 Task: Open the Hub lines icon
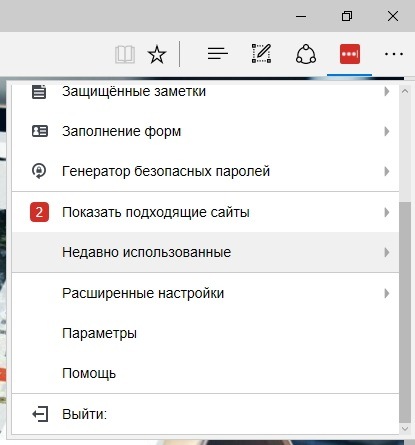click(218, 54)
